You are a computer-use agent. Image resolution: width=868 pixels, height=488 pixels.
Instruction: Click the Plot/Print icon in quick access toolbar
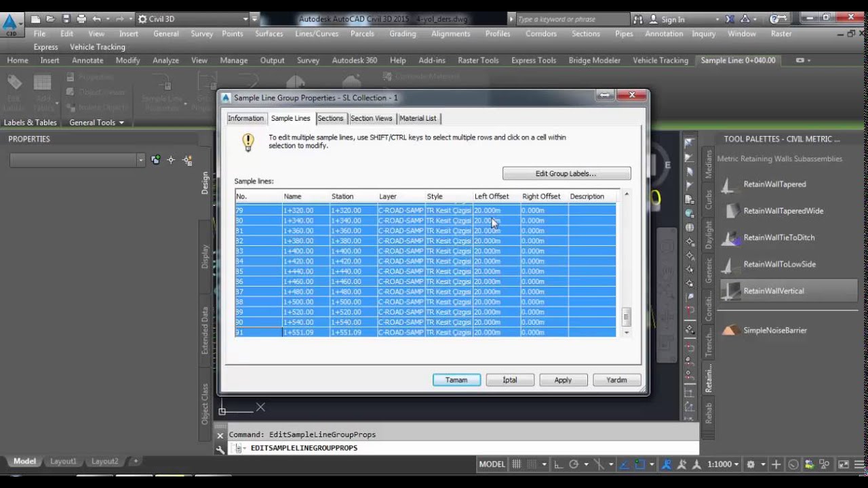click(81, 19)
